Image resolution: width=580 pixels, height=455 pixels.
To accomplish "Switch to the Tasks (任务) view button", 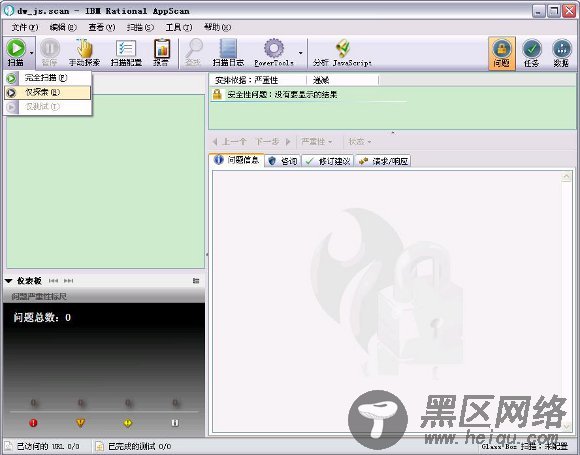I will click(532, 53).
